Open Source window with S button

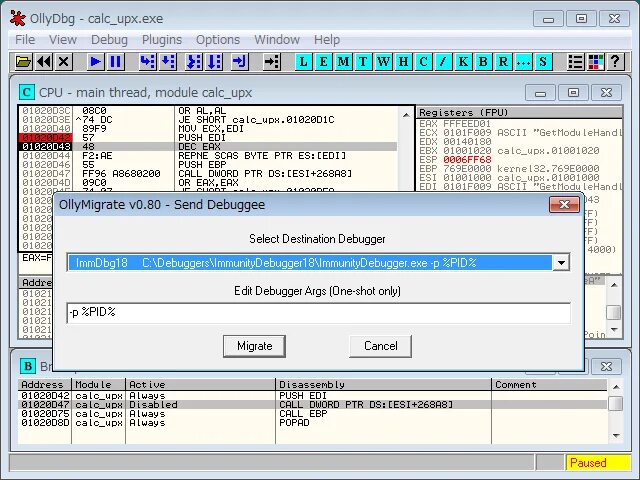(543, 62)
